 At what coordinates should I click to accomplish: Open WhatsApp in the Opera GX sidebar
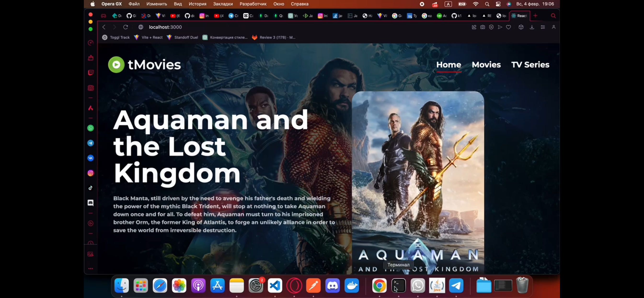(x=91, y=128)
